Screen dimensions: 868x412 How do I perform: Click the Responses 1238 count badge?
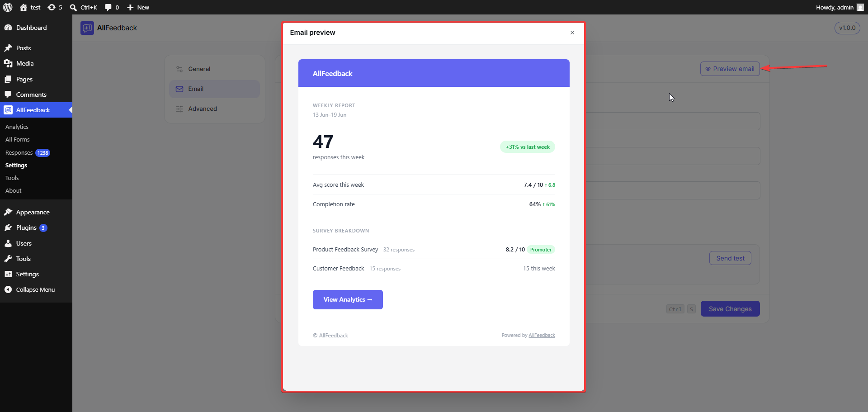click(x=43, y=153)
